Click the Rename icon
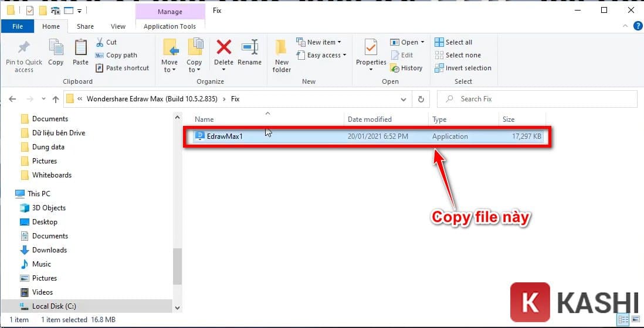The image size is (644, 328). pos(249,47)
